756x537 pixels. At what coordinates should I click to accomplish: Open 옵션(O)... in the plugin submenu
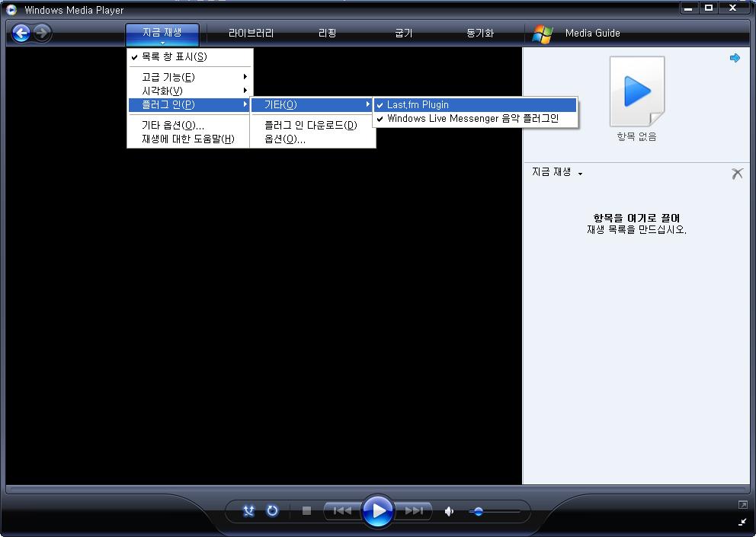click(x=312, y=139)
